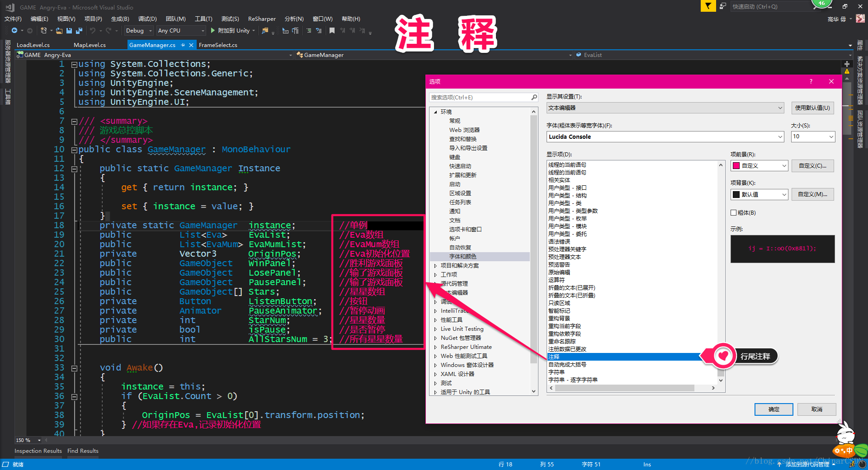Toggle the 粗体(B) bold checkbox
The width and height of the screenshot is (868, 470).
pyautogui.click(x=734, y=212)
